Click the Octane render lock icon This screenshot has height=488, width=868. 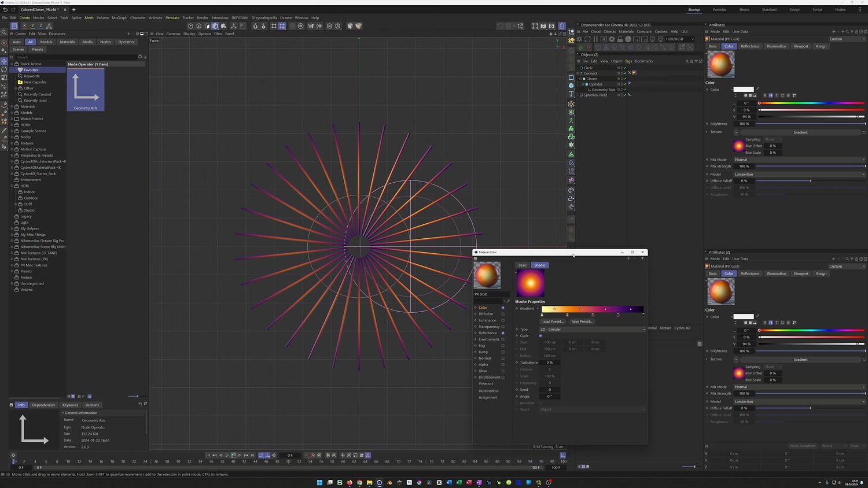(619, 39)
